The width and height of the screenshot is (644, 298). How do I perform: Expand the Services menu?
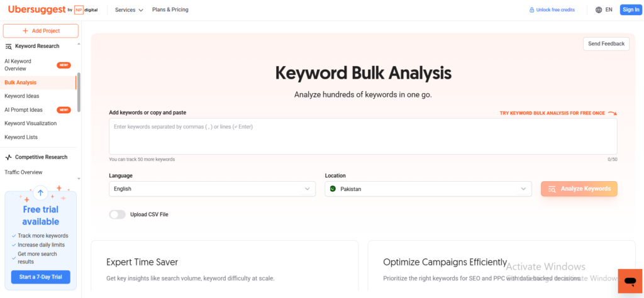tap(129, 10)
